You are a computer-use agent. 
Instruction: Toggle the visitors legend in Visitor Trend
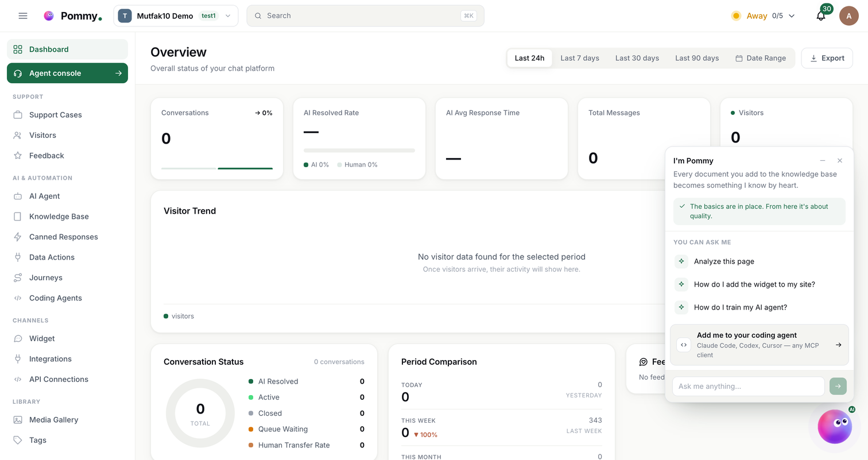179,316
